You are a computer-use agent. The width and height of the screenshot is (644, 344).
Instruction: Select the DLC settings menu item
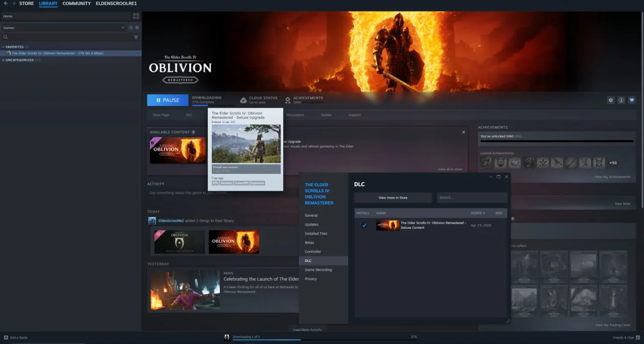tap(308, 260)
